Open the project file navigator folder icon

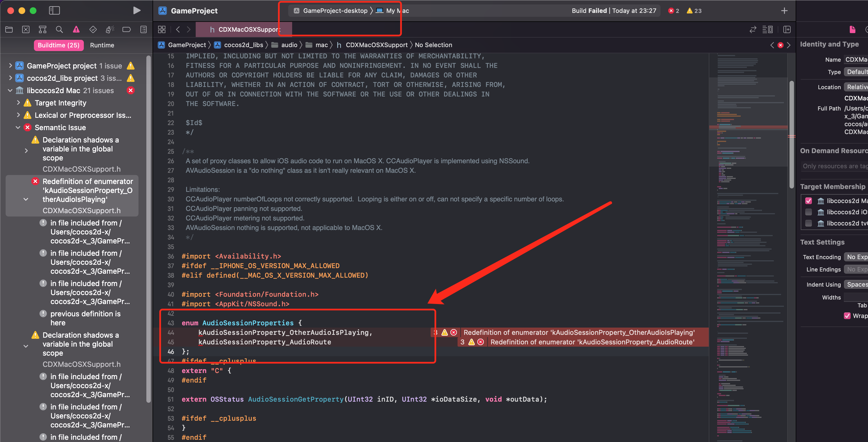click(9, 30)
